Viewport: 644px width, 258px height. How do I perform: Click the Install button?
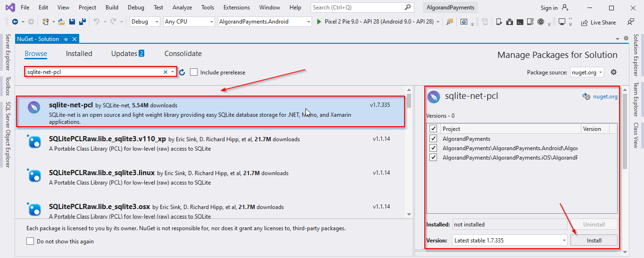coord(594,241)
